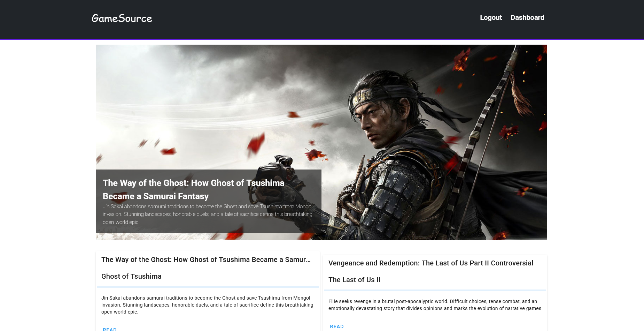
Task: Click the summary paragraph inside the hero overlay
Action: [207, 214]
